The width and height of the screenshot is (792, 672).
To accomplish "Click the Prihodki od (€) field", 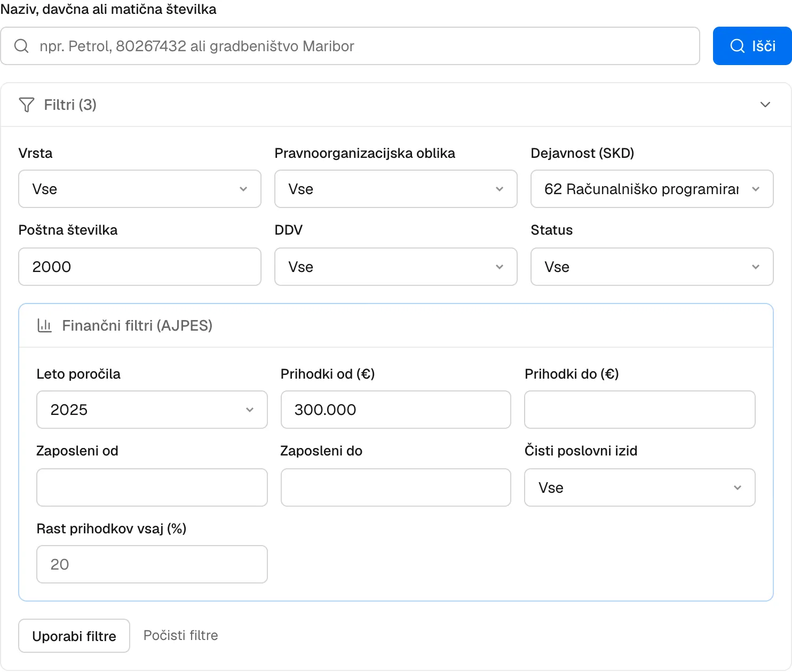I will (396, 410).
